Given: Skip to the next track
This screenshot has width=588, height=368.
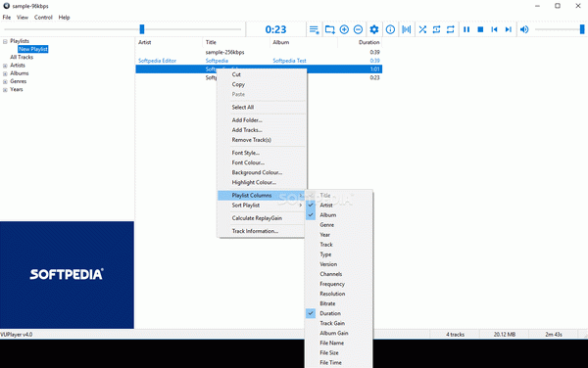Looking at the screenshot, I should (508, 29).
